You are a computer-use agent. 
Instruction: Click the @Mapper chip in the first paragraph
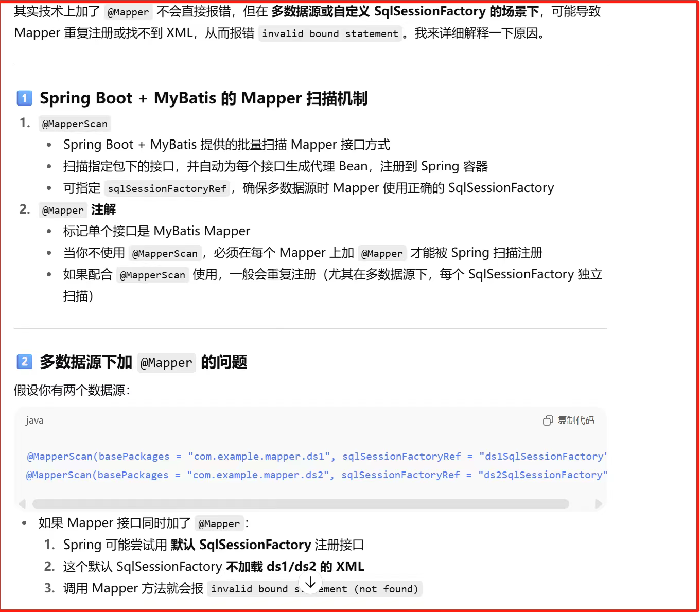pyautogui.click(x=128, y=12)
